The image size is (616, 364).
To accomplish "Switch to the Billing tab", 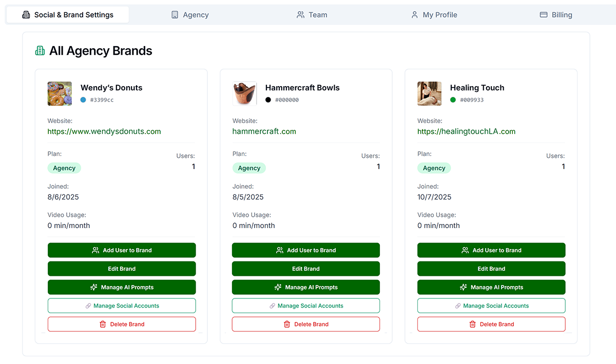I will [556, 15].
